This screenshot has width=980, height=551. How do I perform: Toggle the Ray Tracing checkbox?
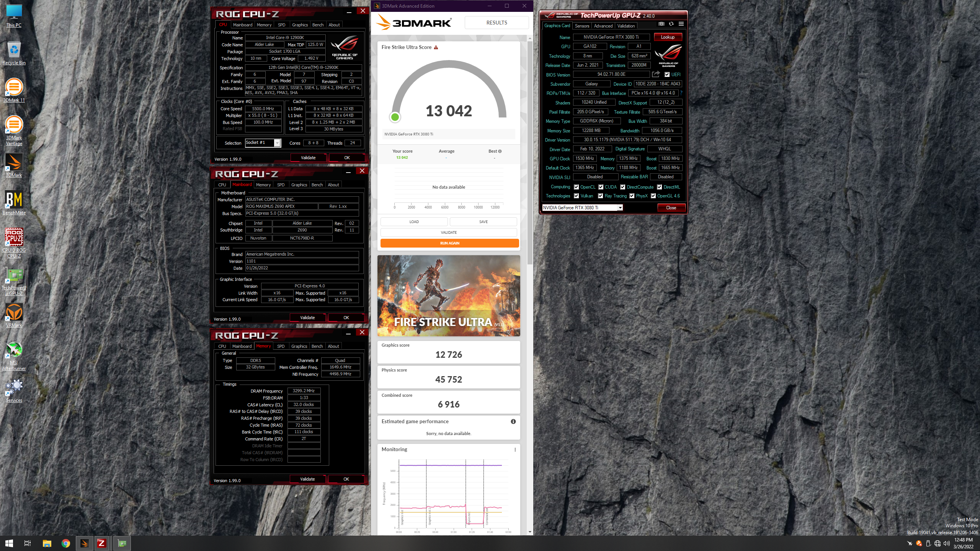point(601,196)
